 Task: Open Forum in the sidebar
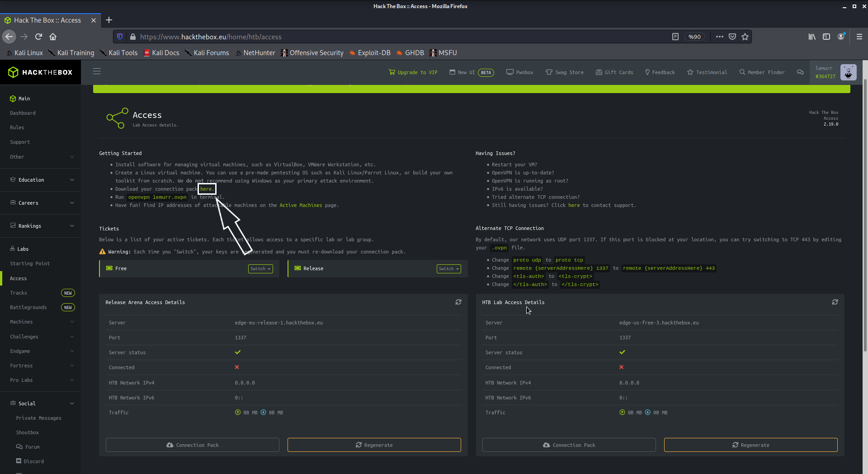28,447
